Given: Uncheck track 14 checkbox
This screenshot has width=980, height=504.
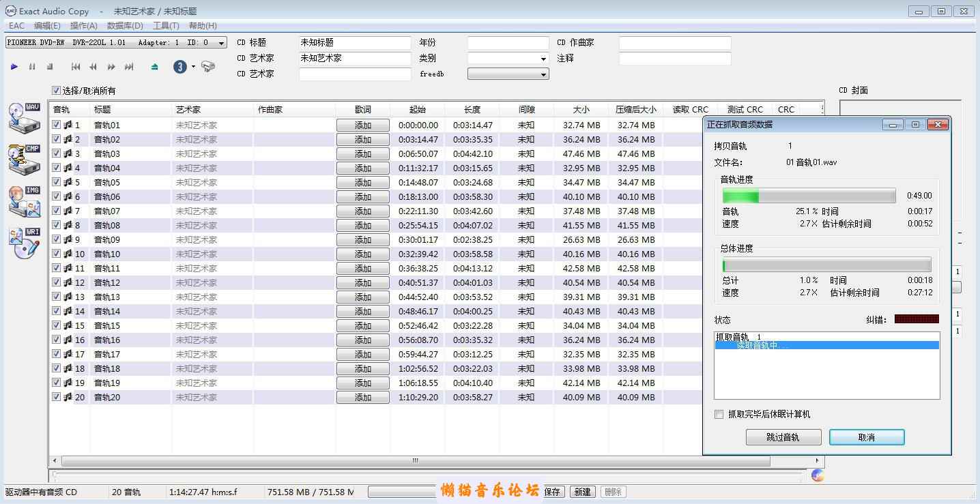Looking at the screenshot, I should tap(57, 311).
